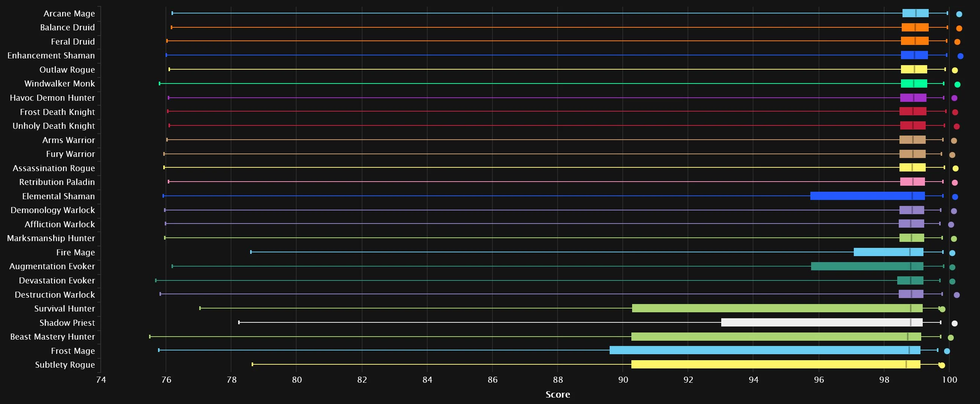This screenshot has width=980, height=404.
Task: Click the 90 tick on Score axis
Action: coord(623,380)
